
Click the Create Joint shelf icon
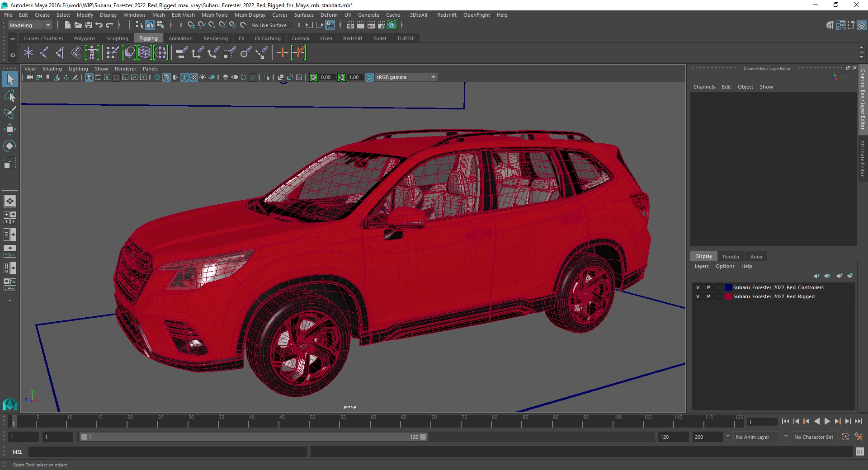(44, 53)
